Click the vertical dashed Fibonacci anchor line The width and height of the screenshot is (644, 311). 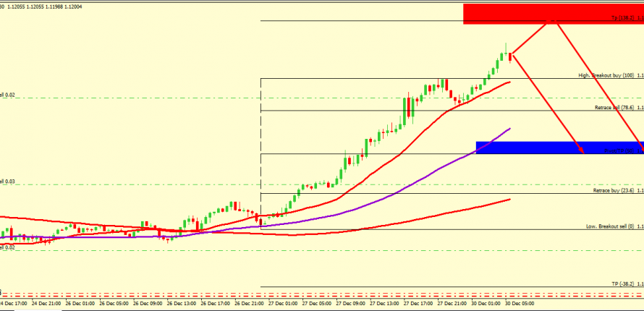pos(260,145)
